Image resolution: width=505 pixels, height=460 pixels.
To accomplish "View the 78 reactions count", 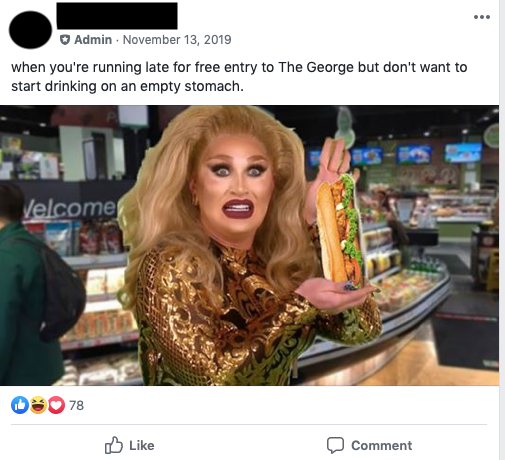I will coord(76,405).
